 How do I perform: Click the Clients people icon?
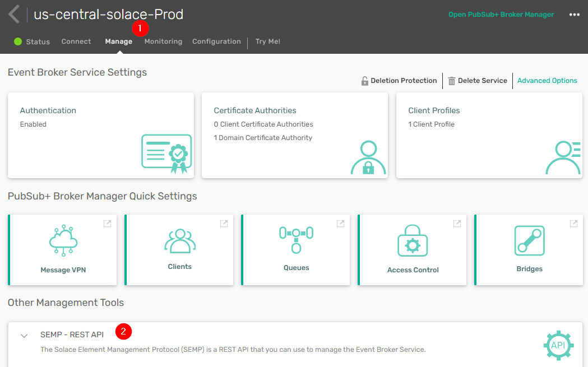180,240
